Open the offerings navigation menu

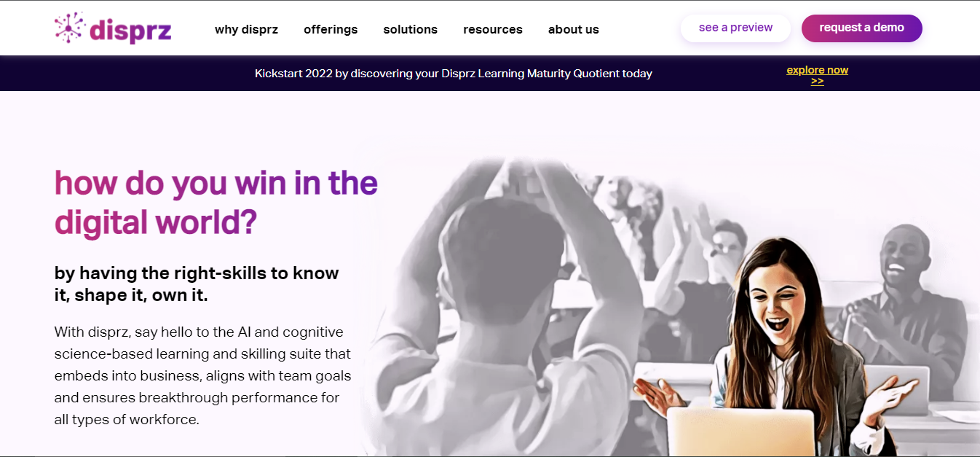click(x=331, y=29)
